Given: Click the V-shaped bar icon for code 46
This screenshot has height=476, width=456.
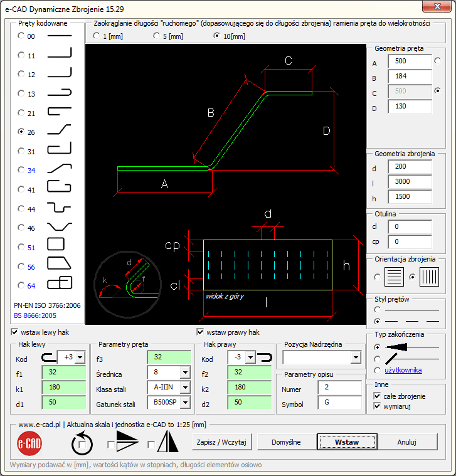Looking at the screenshot, I should coord(60,226).
